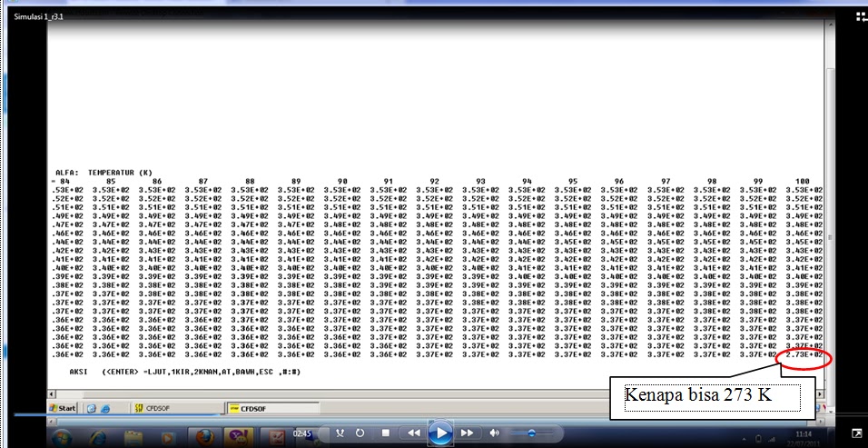The image size is (868, 448).
Task: Click the horizontal scrollbar left arrow
Action: coord(52,393)
